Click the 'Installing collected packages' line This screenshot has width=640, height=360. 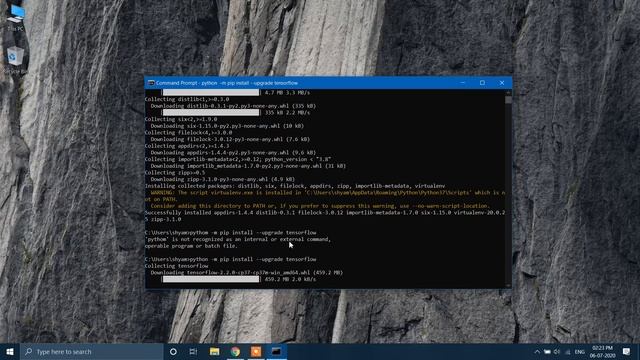click(295, 186)
